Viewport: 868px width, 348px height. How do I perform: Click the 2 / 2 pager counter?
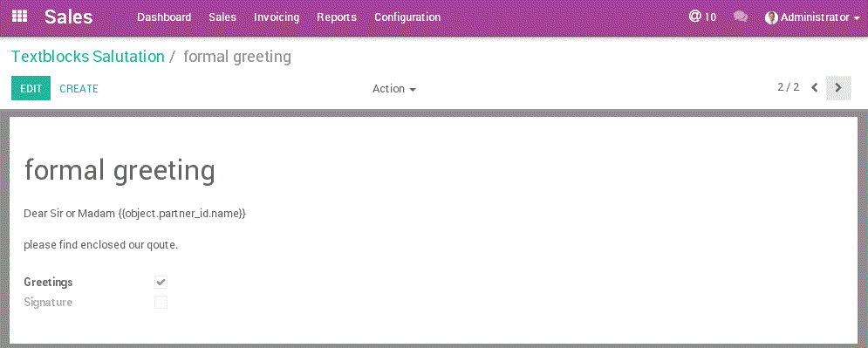tap(789, 87)
